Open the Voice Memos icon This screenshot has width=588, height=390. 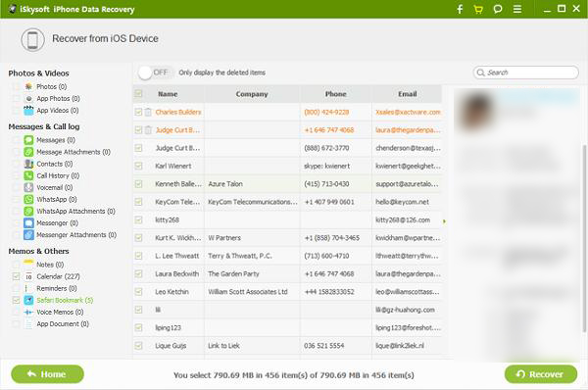[x=28, y=312]
